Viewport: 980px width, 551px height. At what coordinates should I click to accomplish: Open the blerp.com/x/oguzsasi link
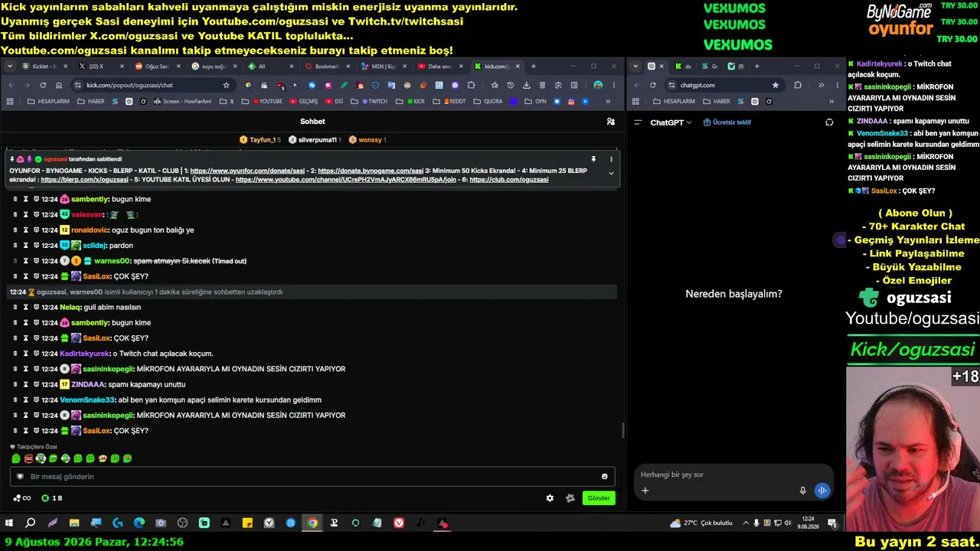click(84, 180)
